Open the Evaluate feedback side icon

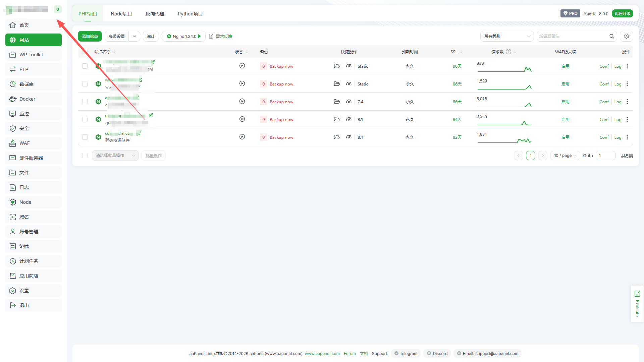pos(637,294)
